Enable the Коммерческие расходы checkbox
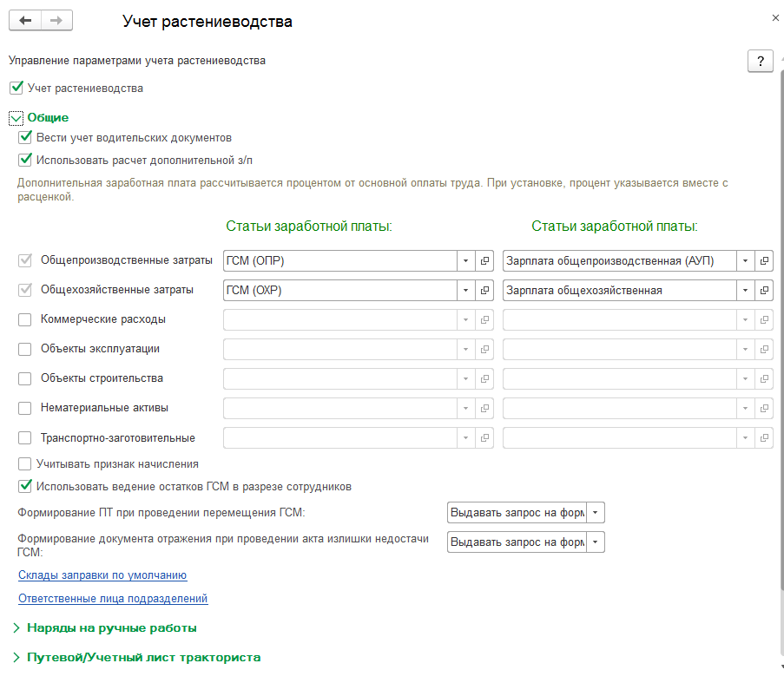Image resolution: width=784 pixels, height=683 pixels. click(25, 319)
